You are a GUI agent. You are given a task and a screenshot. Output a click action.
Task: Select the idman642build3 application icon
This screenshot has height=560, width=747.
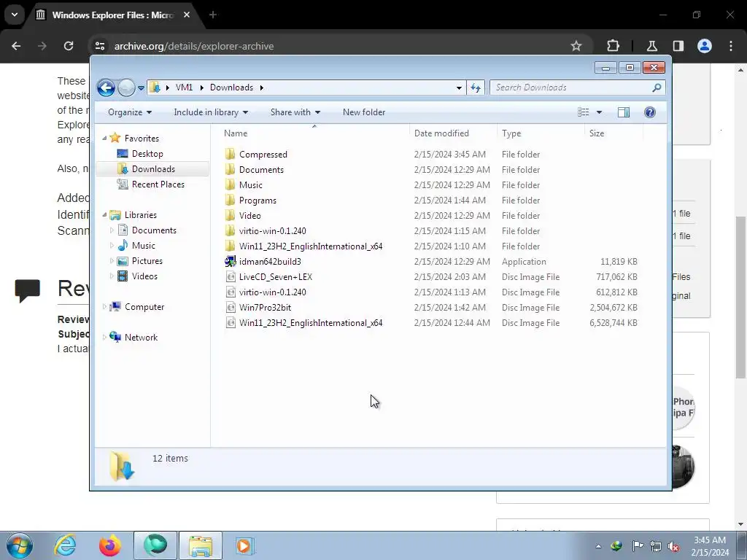point(230,262)
